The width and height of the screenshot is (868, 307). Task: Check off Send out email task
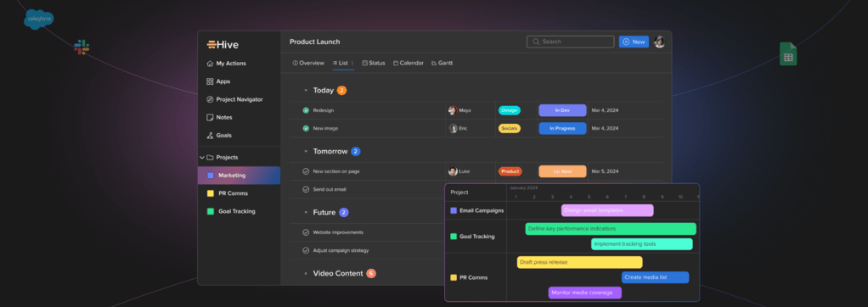click(306, 189)
